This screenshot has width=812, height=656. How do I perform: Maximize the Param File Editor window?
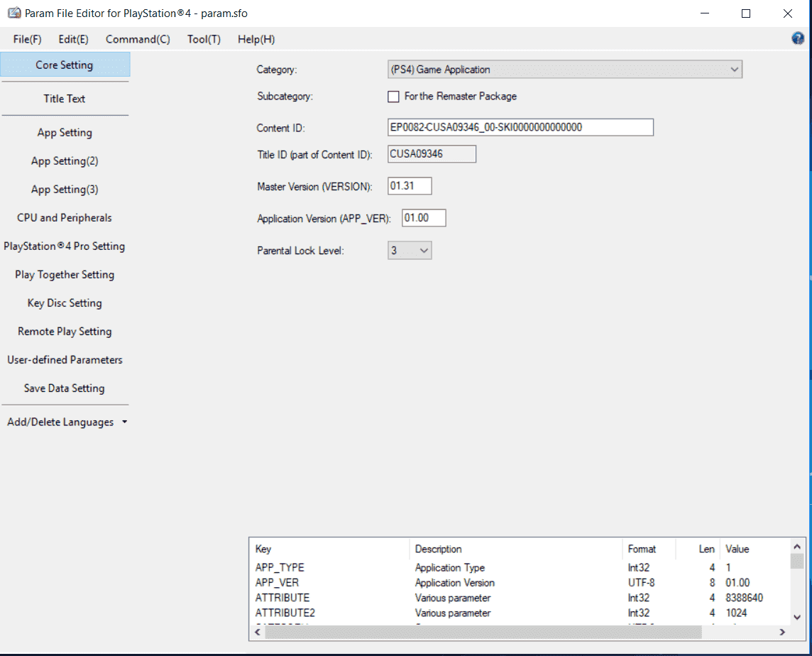click(x=746, y=13)
